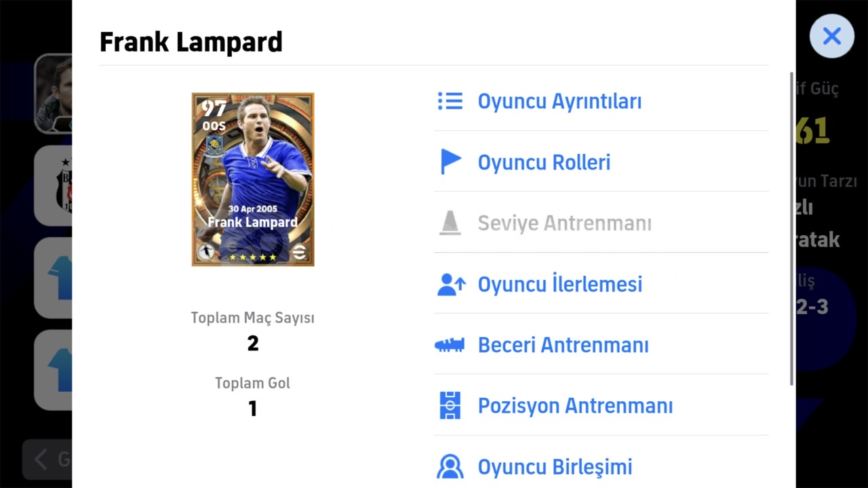Click the vertical scrollbar of the menu list
This screenshot has width=868, height=488.
791,229
